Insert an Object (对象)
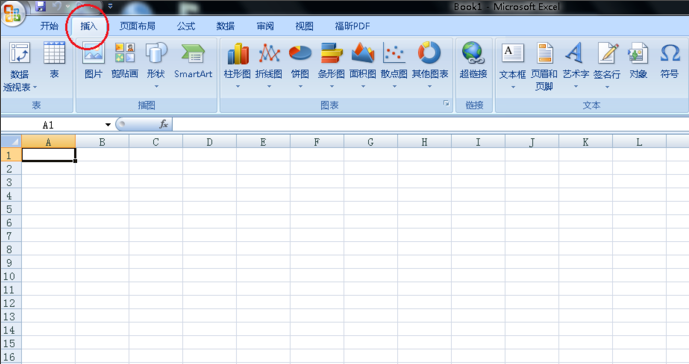 click(638, 60)
